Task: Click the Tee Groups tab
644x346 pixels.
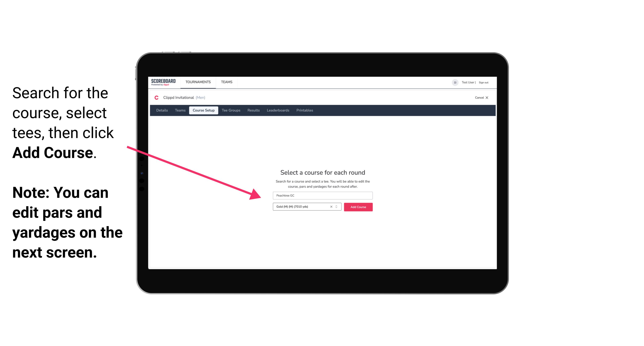Action: tap(230, 110)
